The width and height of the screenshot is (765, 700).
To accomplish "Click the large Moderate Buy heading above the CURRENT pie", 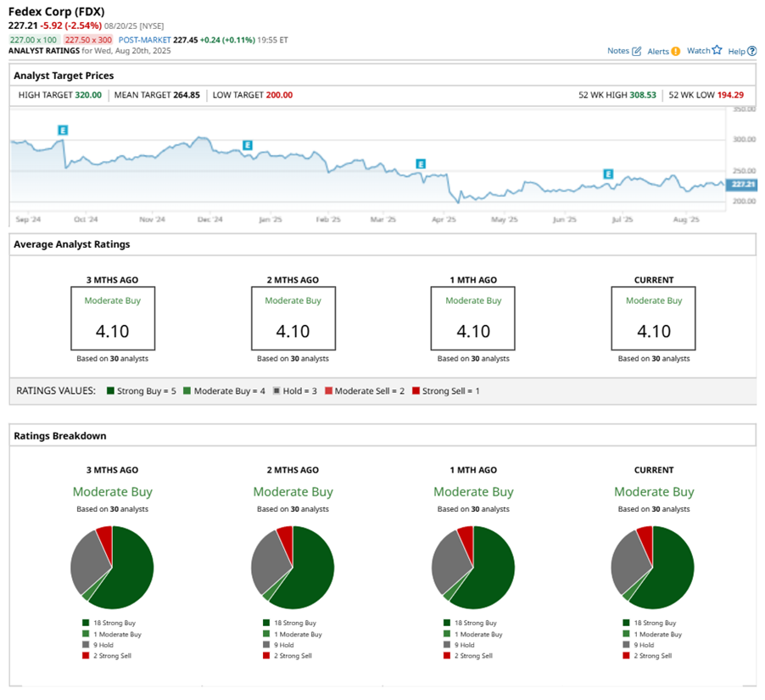I will coord(654,491).
